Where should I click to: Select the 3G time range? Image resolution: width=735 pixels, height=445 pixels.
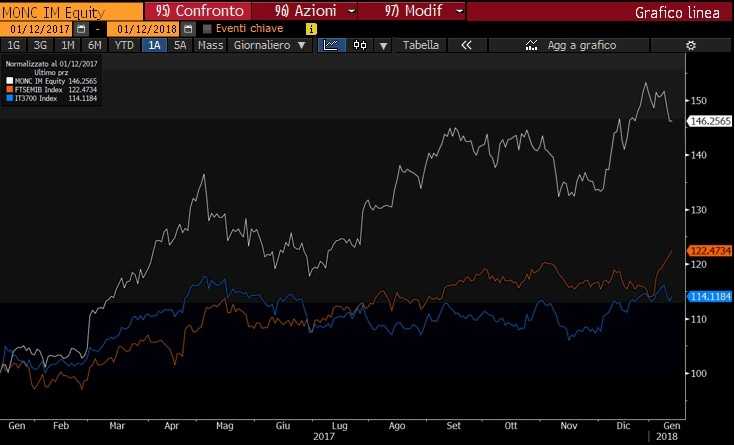pos(40,45)
